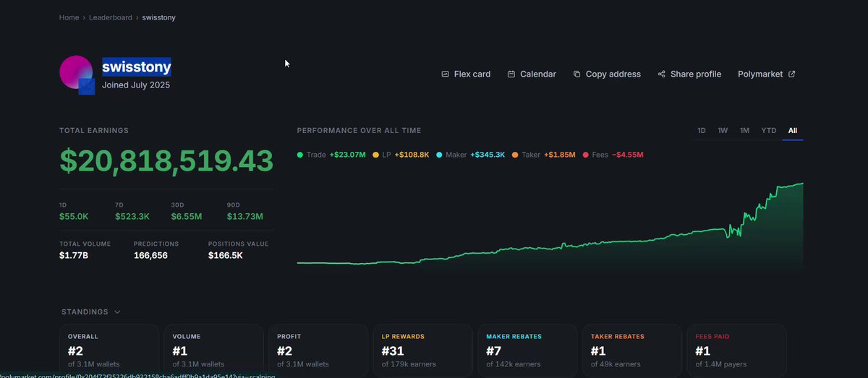Click the total earnings $20,818,519.43

(x=166, y=161)
